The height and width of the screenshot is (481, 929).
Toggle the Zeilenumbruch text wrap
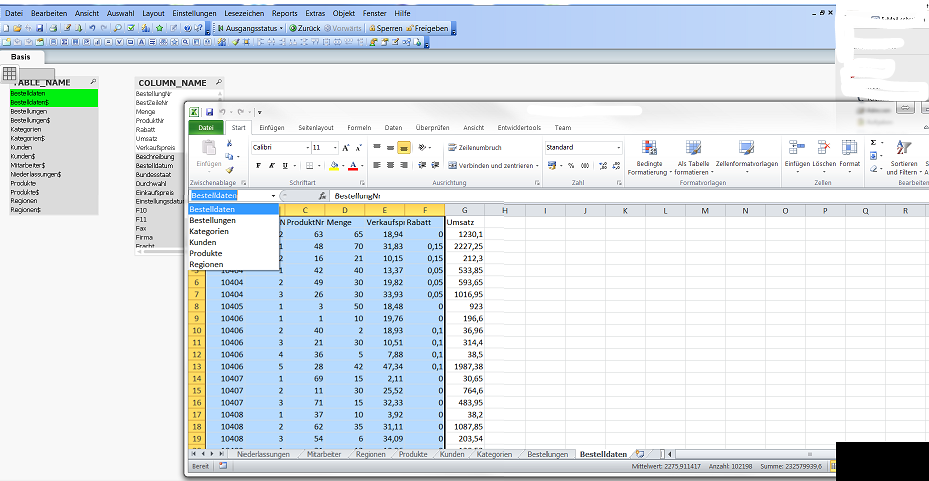(473, 147)
